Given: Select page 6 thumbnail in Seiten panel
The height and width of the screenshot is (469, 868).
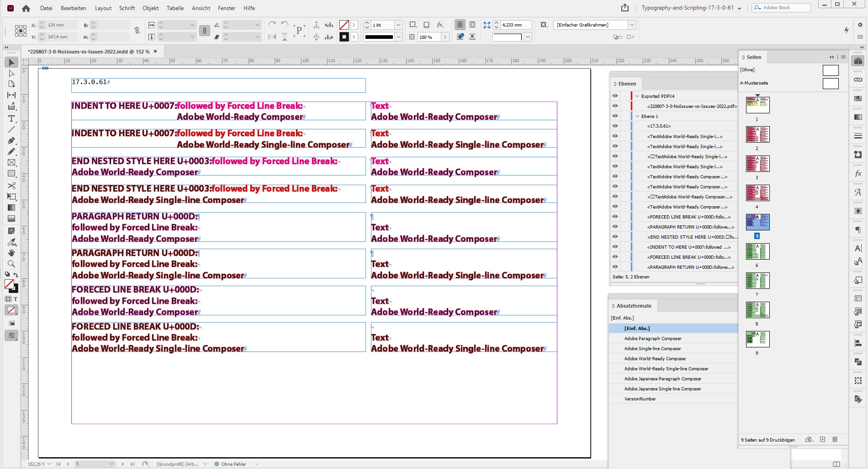Looking at the screenshot, I should (757, 251).
